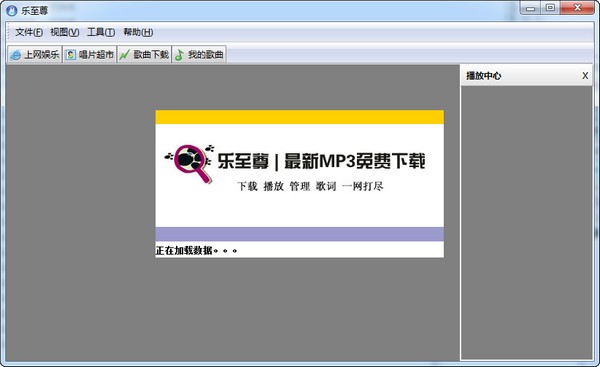Click the 最新MP3免费下载 splash headline
600x367 pixels.
(355, 161)
